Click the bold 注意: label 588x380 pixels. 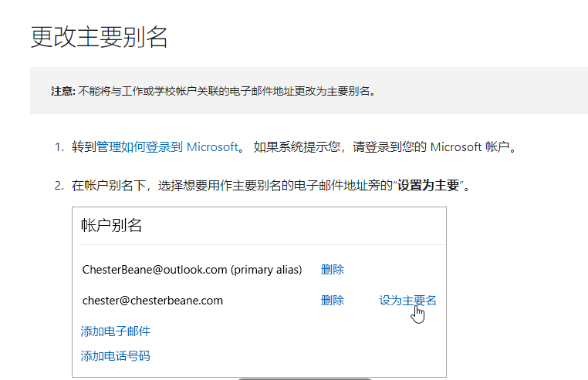[63, 91]
